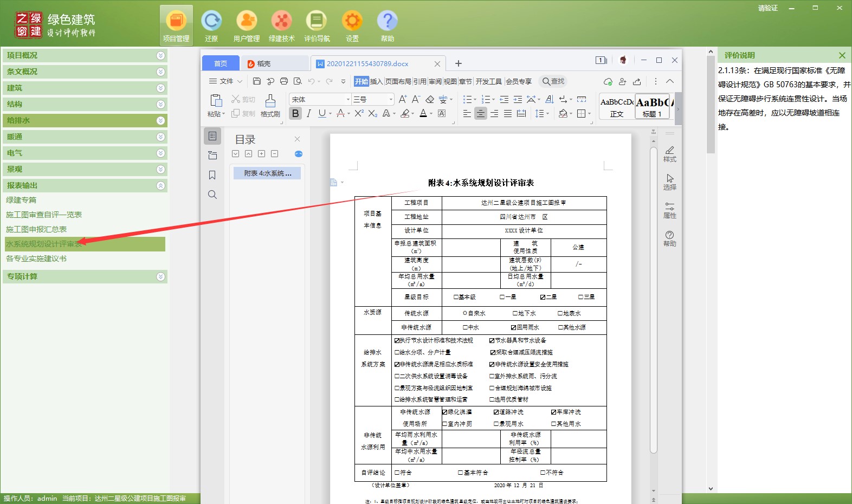Check the 不符合 conclusion box
The image size is (852, 504).
(x=543, y=473)
